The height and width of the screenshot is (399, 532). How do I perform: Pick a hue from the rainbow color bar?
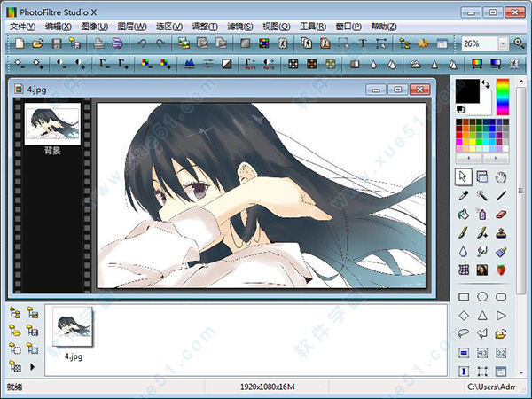(503, 97)
